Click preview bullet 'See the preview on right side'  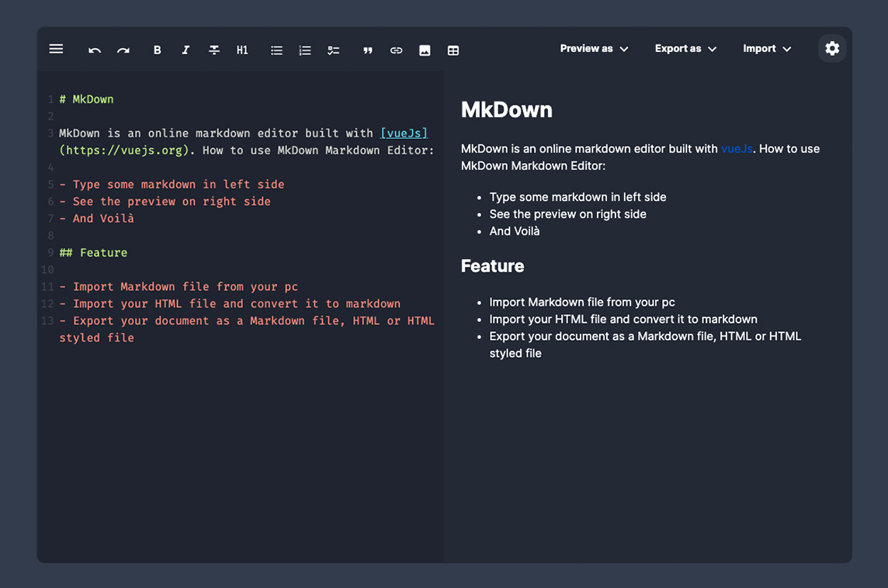[567, 214]
